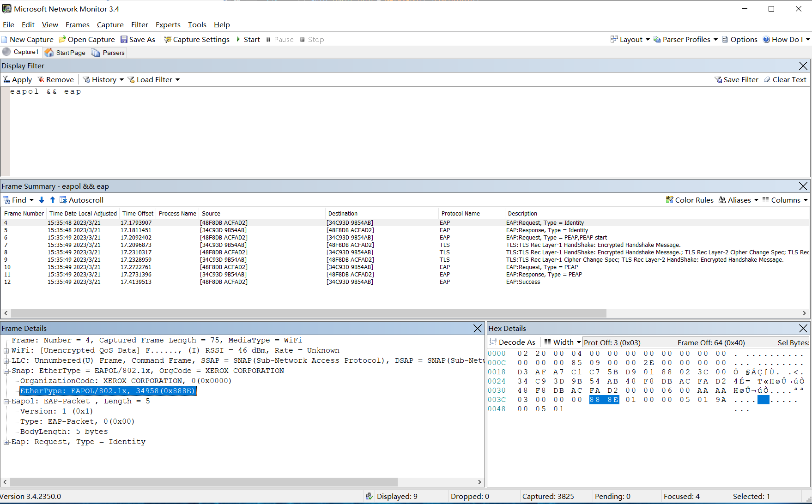The height and width of the screenshot is (504, 812).
Task: Open Capture file via Open Capture
Action: 87,40
